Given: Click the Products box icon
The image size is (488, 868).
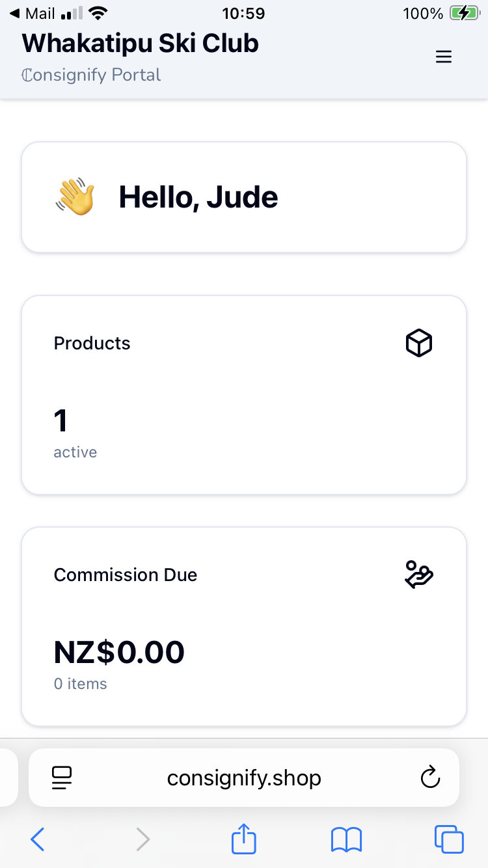Looking at the screenshot, I should 419,343.
